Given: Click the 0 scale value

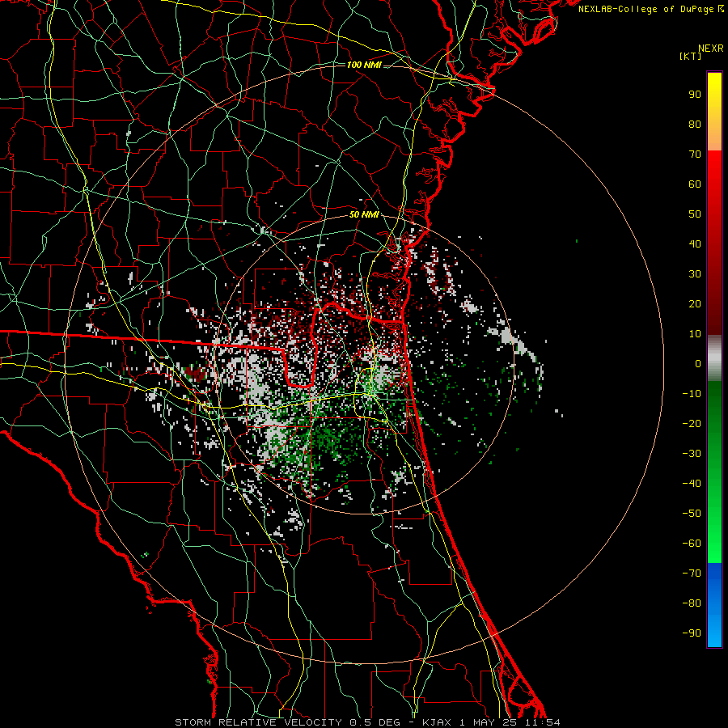Looking at the screenshot, I should click(698, 364).
